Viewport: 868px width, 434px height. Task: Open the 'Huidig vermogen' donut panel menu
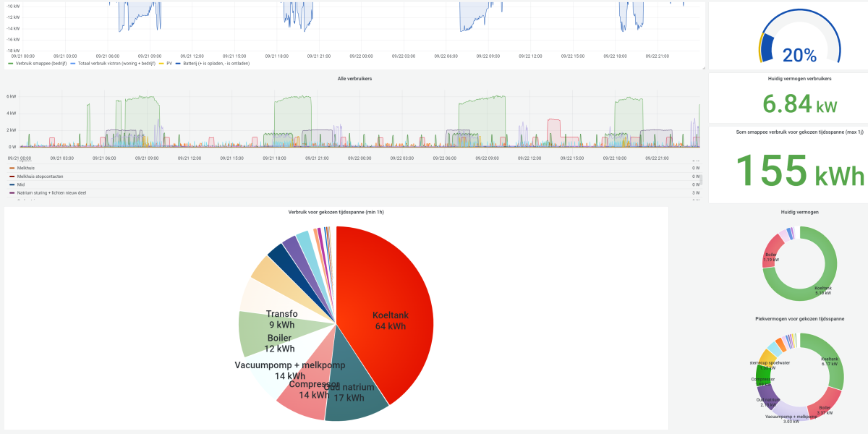tap(799, 212)
